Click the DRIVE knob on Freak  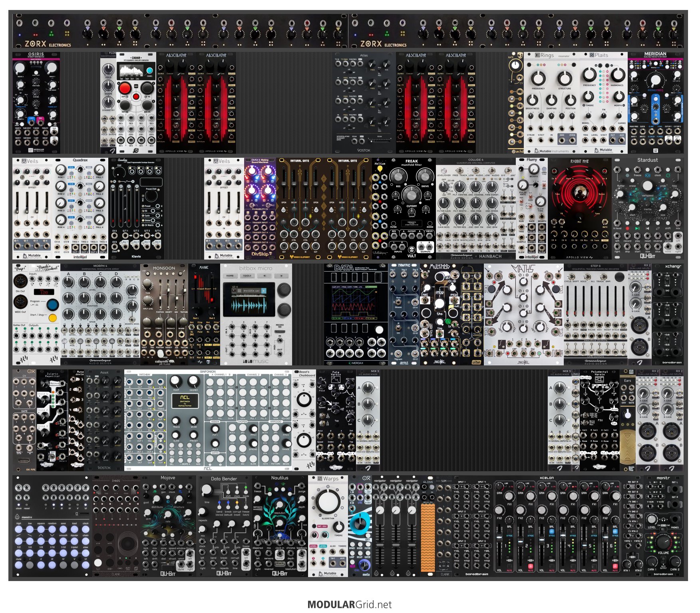pos(424,176)
